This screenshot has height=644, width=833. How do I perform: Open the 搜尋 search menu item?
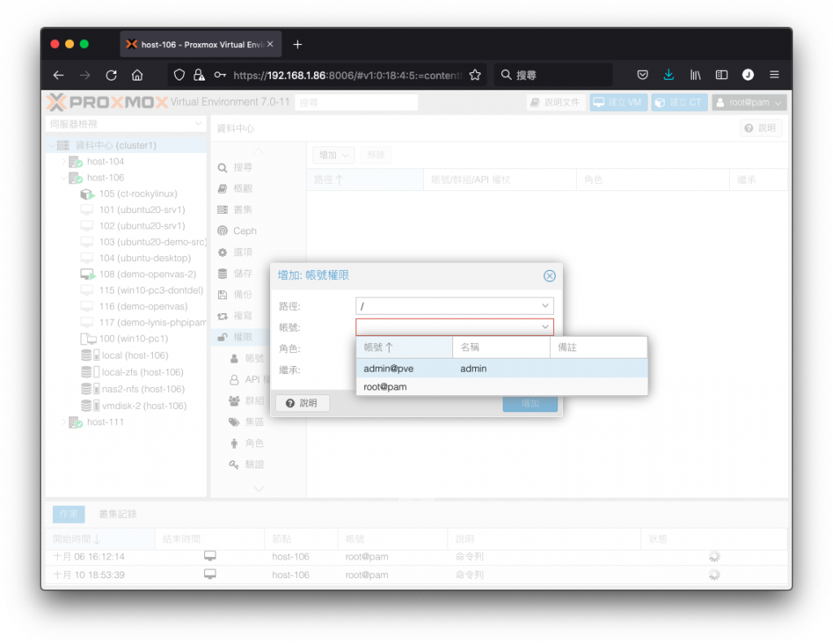pyautogui.click(x=242, y=168)
